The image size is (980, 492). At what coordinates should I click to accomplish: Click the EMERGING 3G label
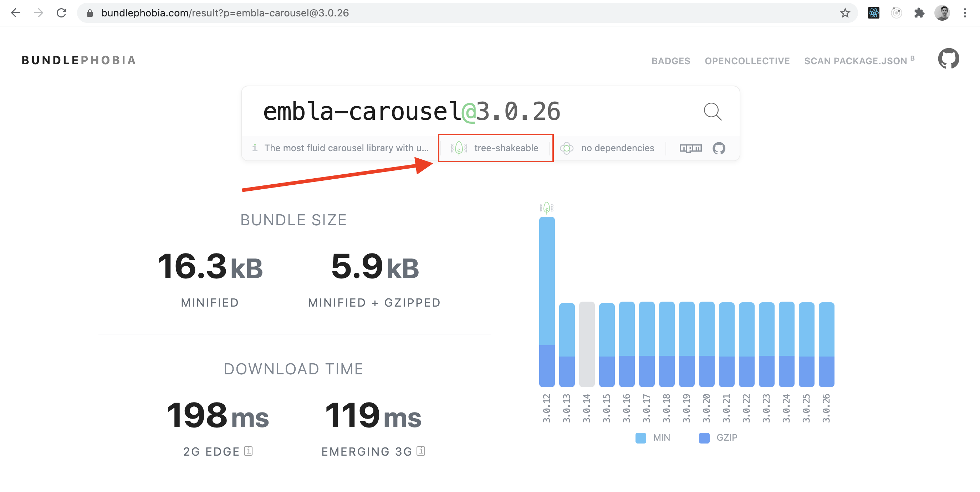[x=367, y=451]
